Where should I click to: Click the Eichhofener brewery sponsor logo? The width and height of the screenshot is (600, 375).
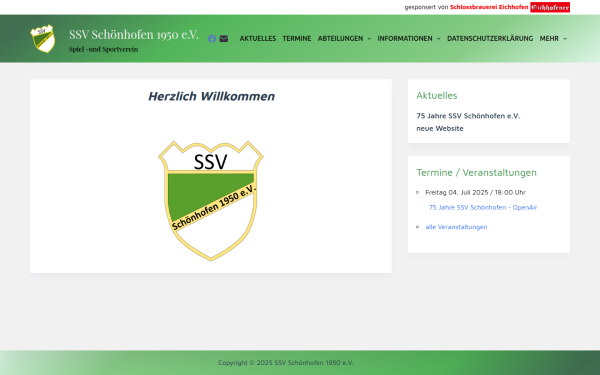[x=550, y=7]
